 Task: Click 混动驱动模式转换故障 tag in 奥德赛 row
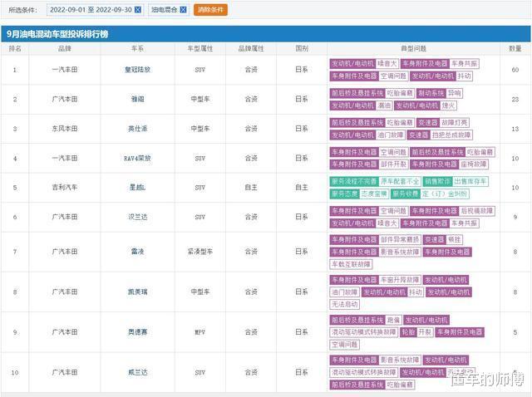tap(364, 332)
